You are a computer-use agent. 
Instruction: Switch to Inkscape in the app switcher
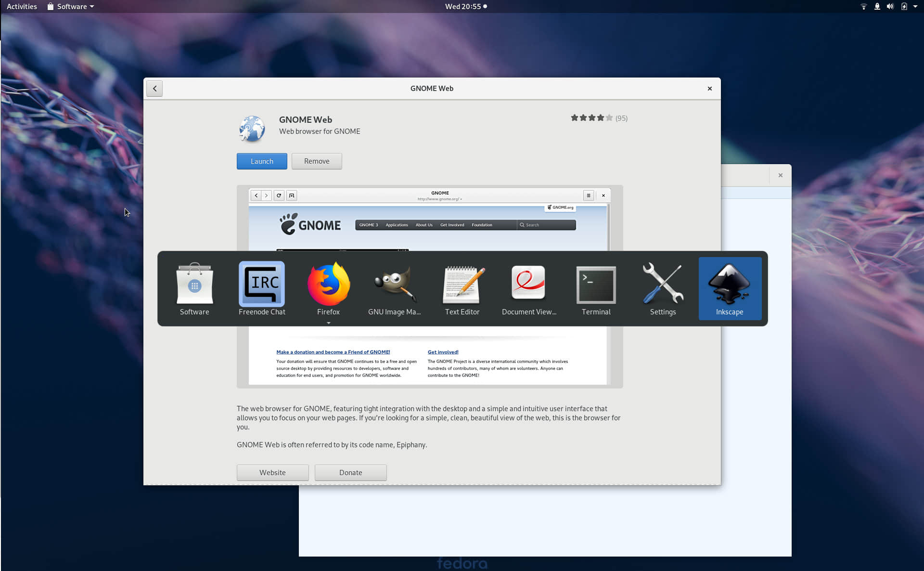(730, 288)
